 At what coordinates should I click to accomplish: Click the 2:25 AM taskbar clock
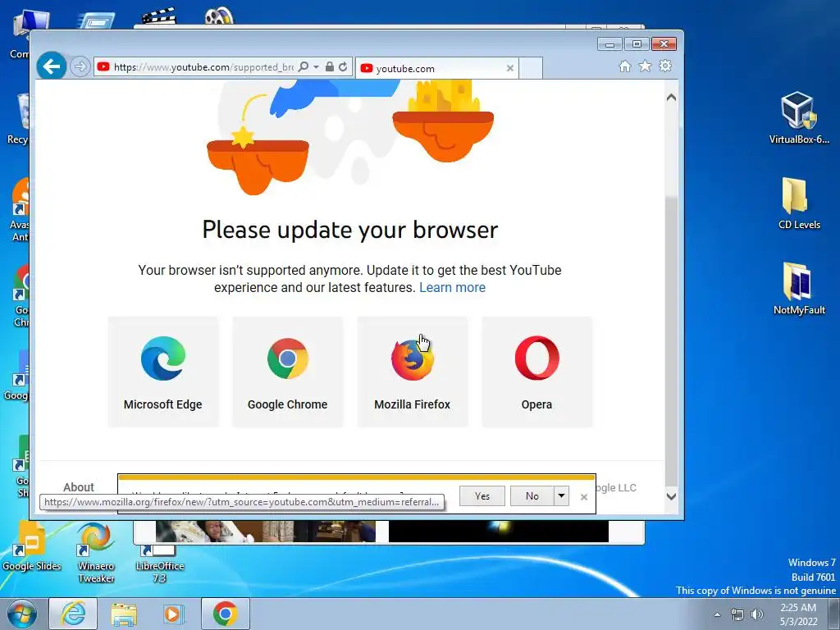coord(798,614)
